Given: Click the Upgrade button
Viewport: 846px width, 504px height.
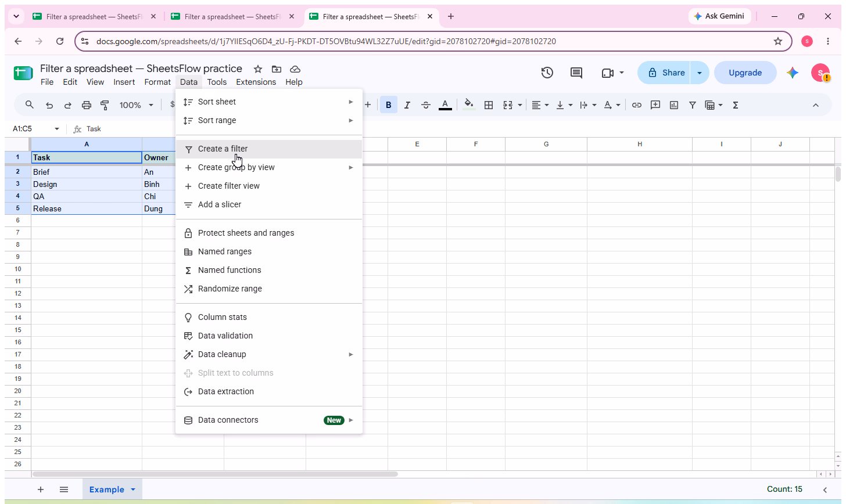Looking at the screenshot, I should [745, 73].
